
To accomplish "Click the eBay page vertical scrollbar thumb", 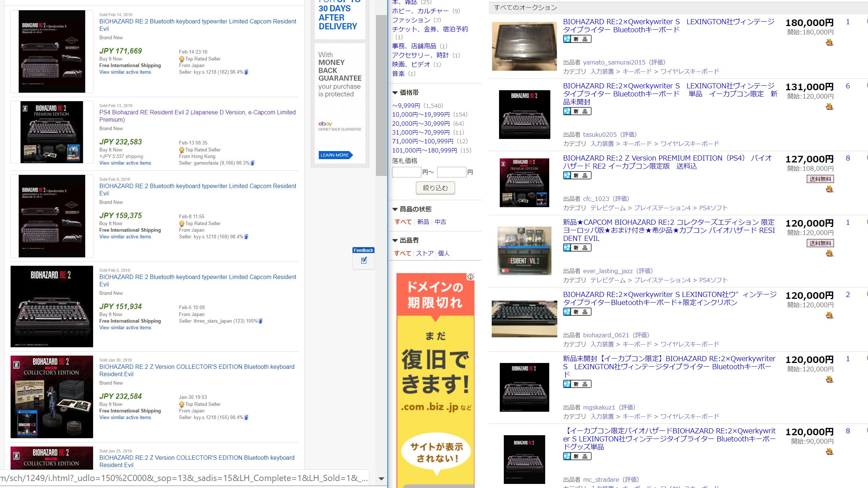I will (x=381, y=95).
